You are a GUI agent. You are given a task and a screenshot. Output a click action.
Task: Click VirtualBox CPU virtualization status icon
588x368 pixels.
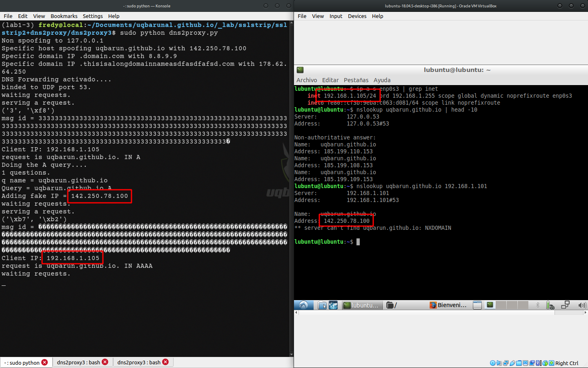(538, 363)
